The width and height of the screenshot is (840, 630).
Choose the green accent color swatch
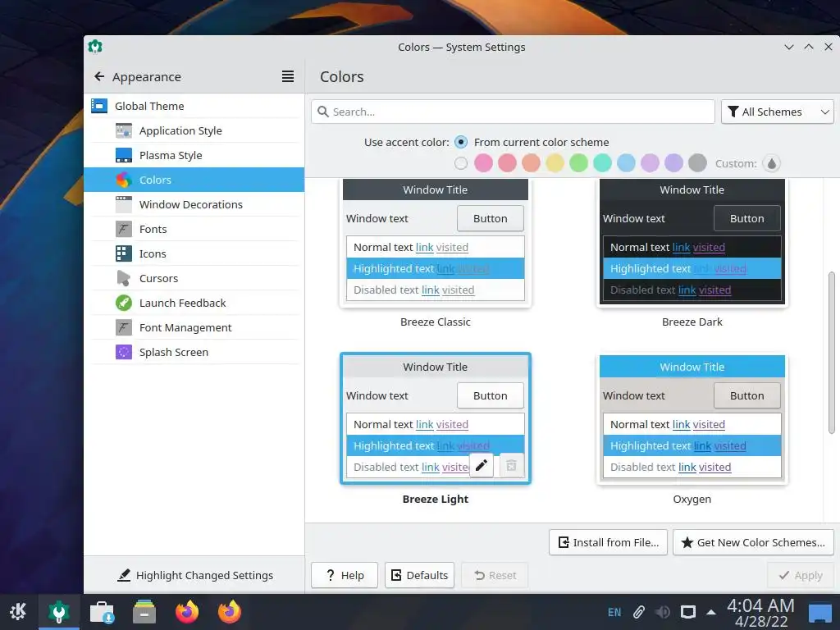[578, 163]
